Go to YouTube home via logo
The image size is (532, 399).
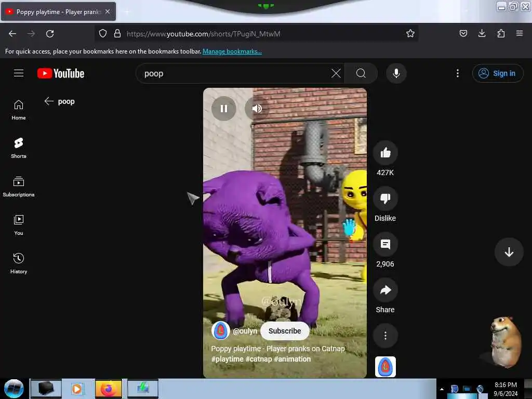[61, 73]
